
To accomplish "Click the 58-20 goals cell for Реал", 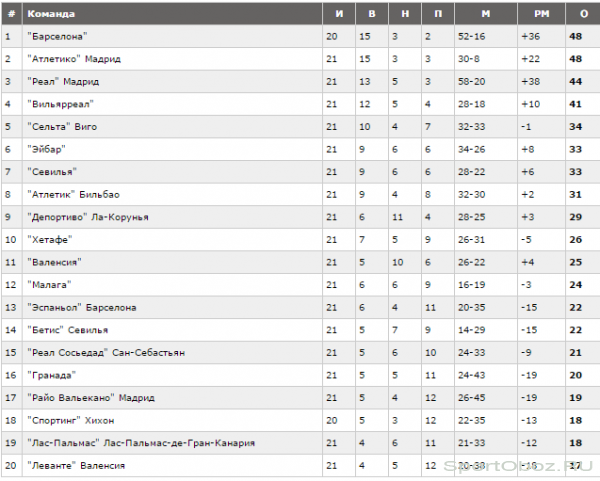I will [x=471, y=82].
